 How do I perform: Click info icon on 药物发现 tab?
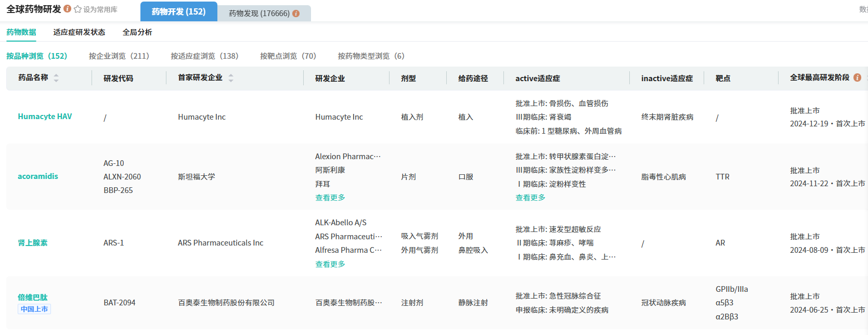point(296,14)
